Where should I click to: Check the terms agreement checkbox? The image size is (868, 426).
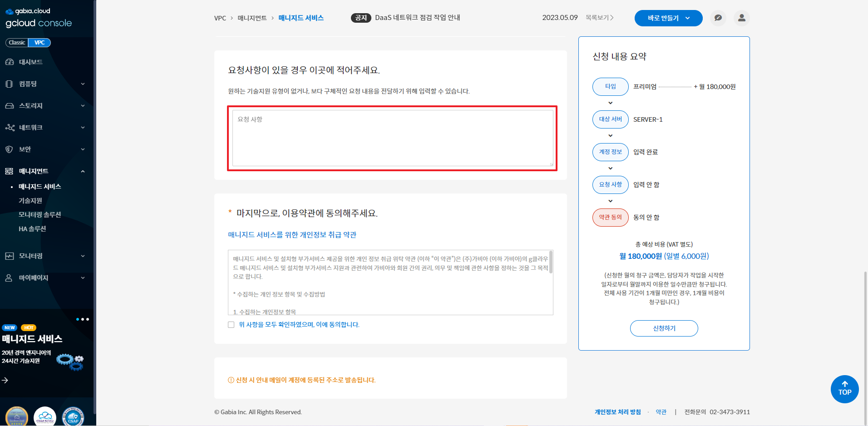[231, 325]
